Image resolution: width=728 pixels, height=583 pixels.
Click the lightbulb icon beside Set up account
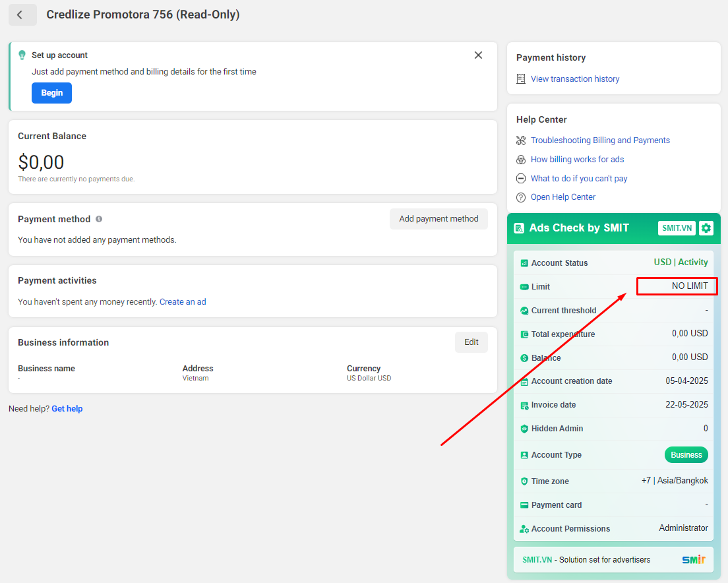pos(22,55)
